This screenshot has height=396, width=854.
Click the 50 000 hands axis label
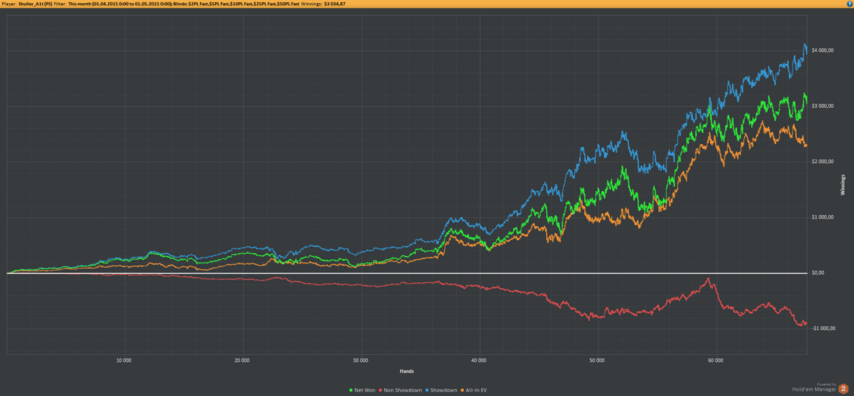(597, 360)
